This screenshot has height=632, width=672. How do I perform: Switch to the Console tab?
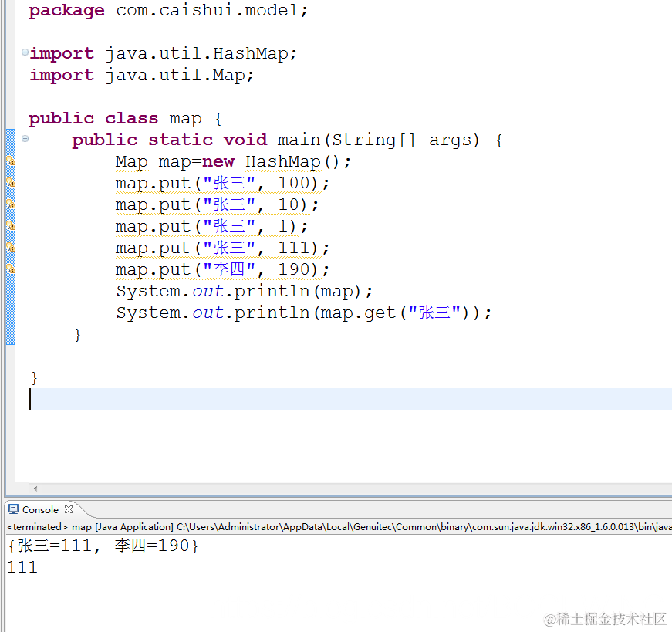pos(40,510)
